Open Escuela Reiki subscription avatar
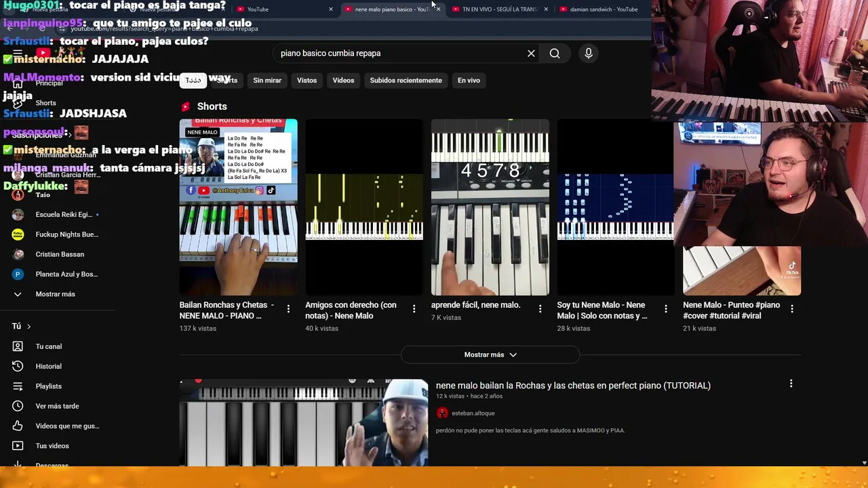The image size is (868, 488). [18, 215]
